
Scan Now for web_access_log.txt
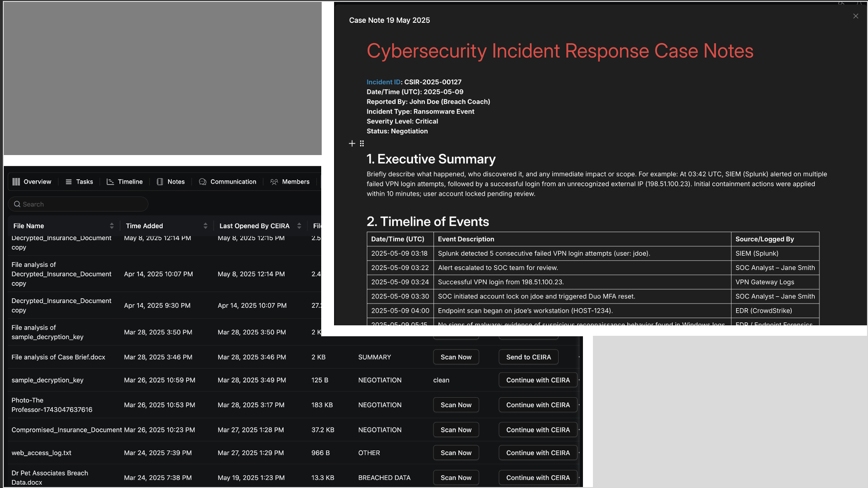456,453
